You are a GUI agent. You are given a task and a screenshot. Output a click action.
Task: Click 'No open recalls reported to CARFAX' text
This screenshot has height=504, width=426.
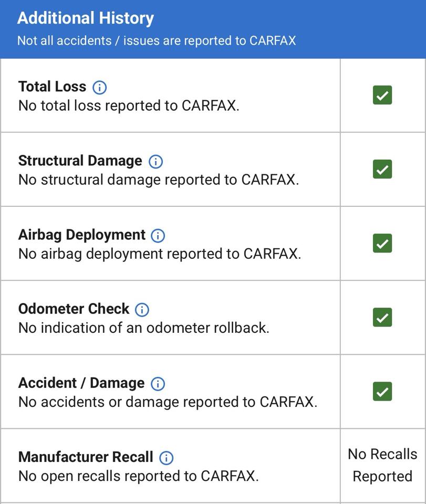point(139,476)
